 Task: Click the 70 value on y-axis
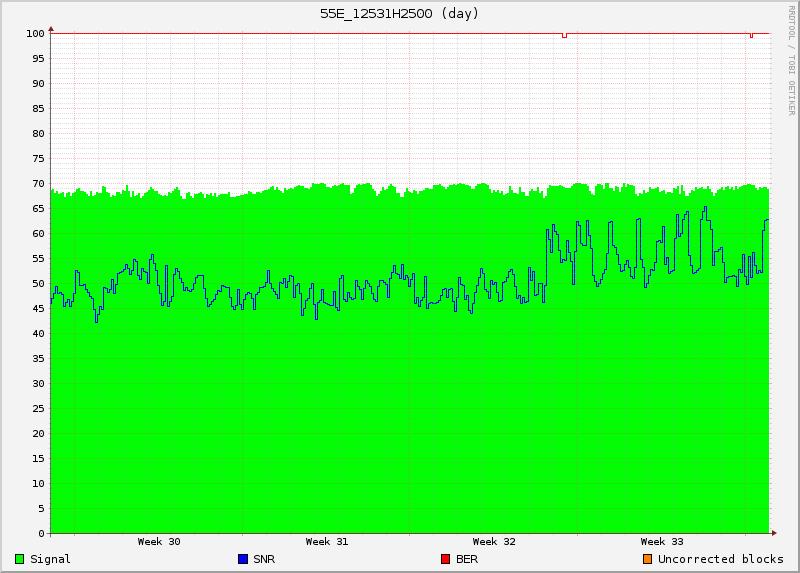click(38, 184)
